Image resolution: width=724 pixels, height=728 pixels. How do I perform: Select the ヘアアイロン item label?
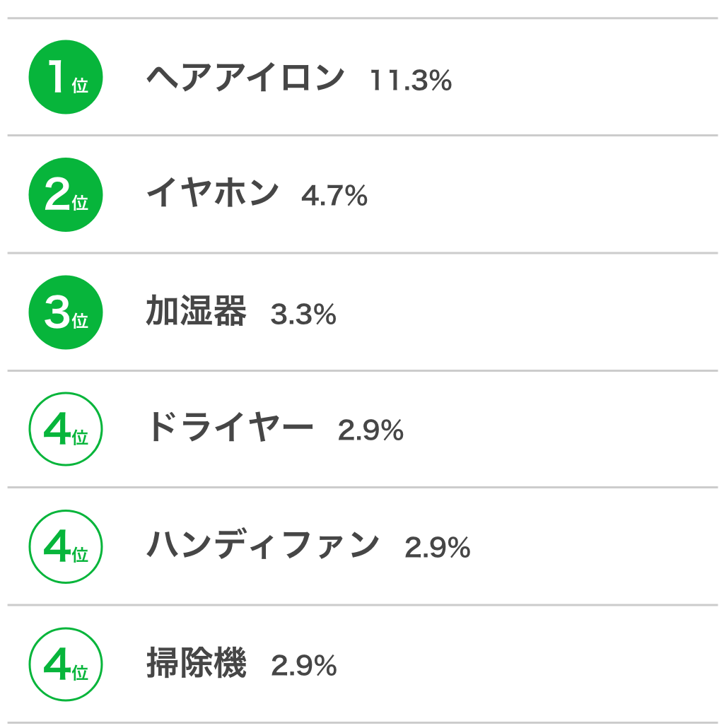point(245,78)
